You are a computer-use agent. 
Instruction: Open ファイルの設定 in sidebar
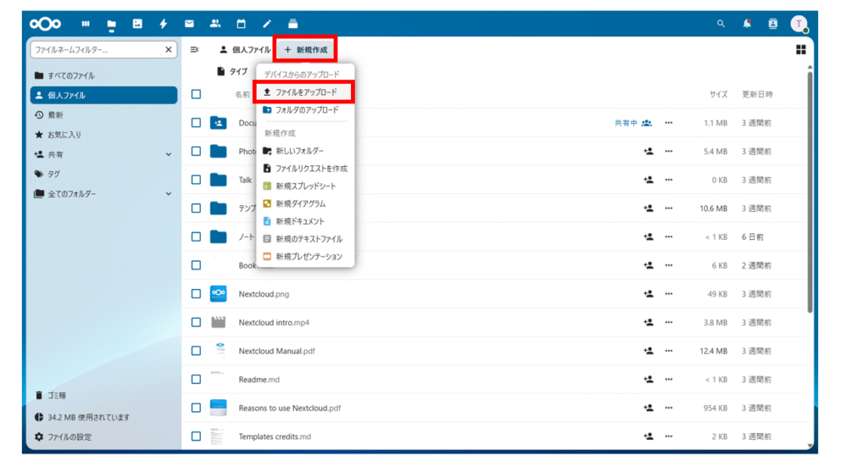[68, 436]
